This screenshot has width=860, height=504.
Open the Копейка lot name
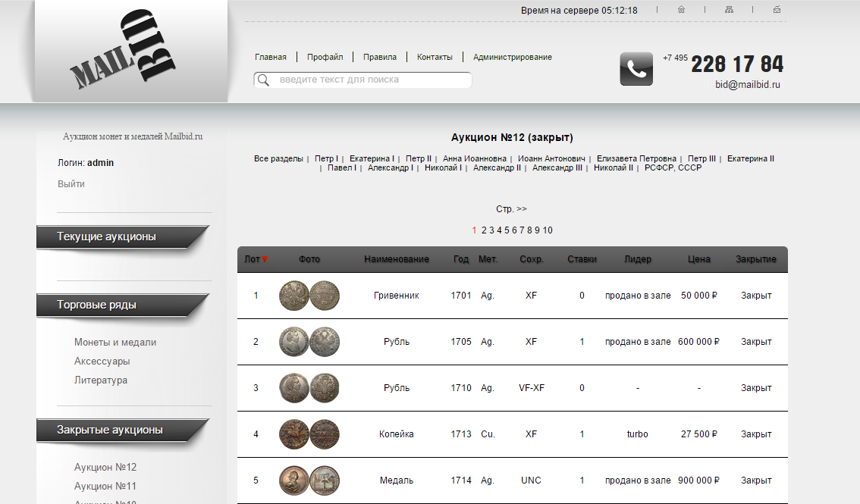[x=396, y=434]
